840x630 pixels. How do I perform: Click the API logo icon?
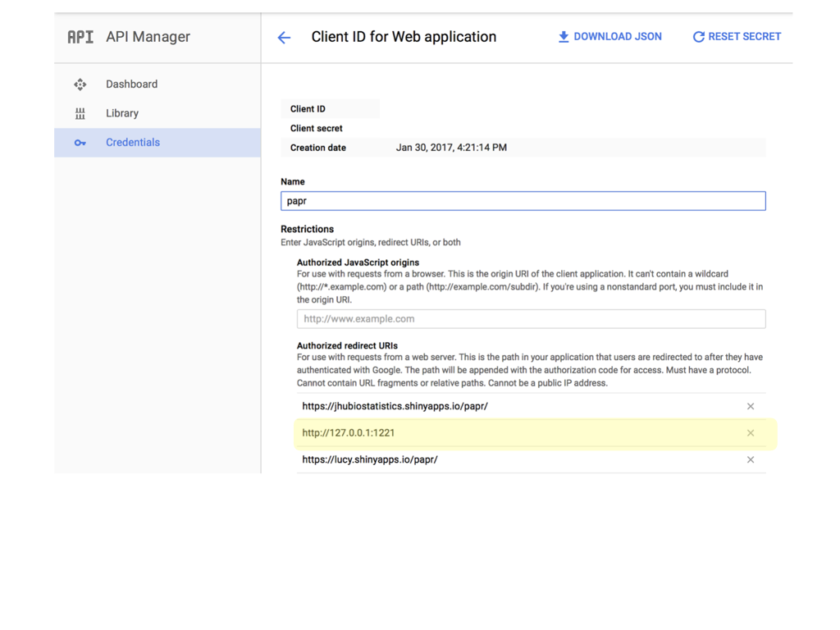80,37
